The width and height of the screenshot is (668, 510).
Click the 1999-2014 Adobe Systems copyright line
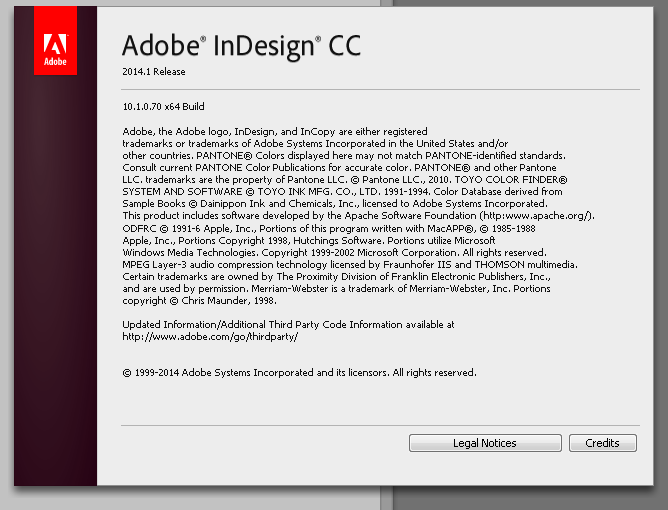tap(299, 373)
